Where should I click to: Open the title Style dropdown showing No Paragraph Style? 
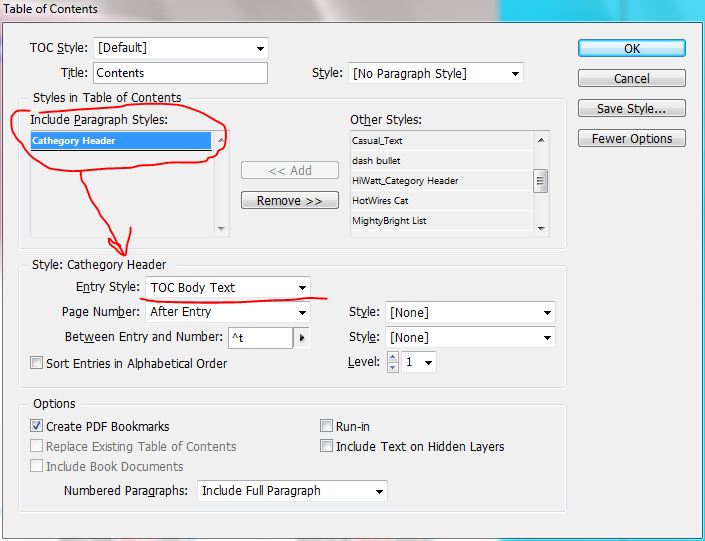[x=436, y=73]
